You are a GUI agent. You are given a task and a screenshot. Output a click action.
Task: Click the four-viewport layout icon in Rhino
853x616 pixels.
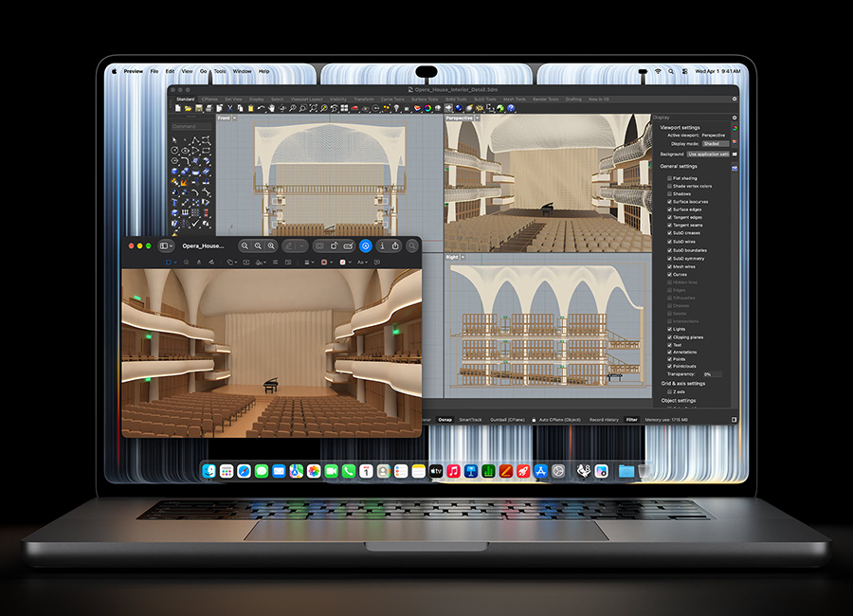pyautogui.click(x=344, y=108)
